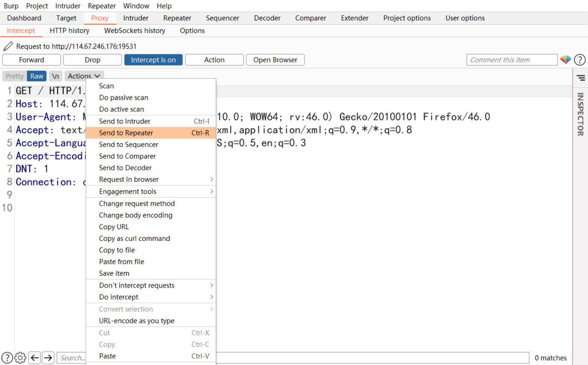Open the User options tab
The width and height of the screenshot is (588, 365).
[465, 18]
